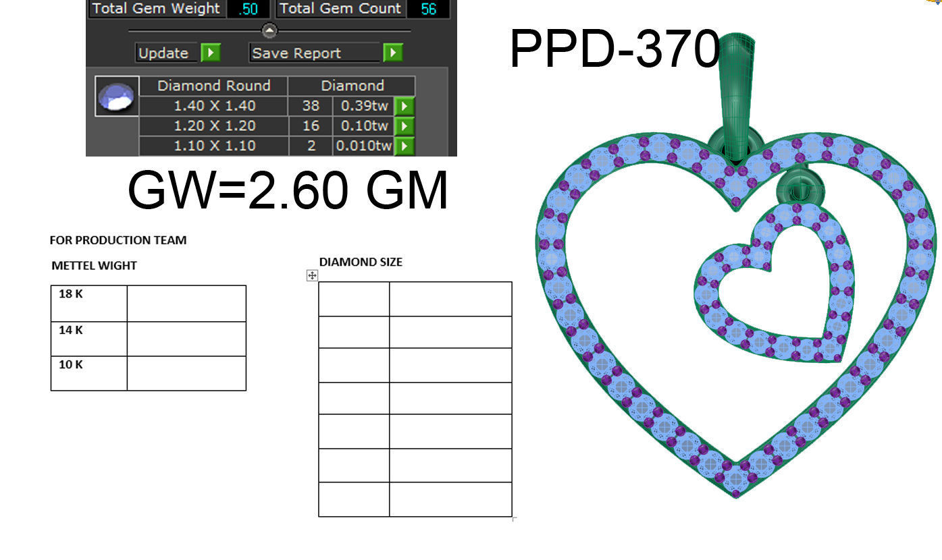Click the METTEL WIGHT label

[x=95, y=266]
